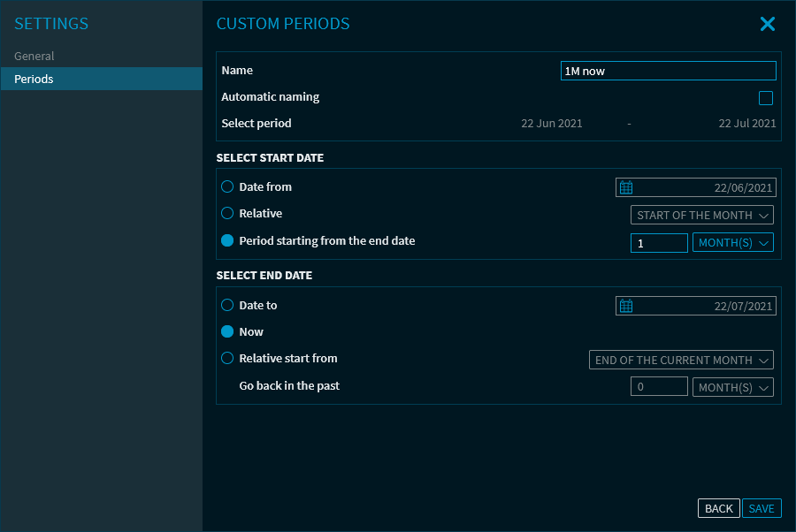Select Relative start date option
The image size is (796, 532).
227,214
